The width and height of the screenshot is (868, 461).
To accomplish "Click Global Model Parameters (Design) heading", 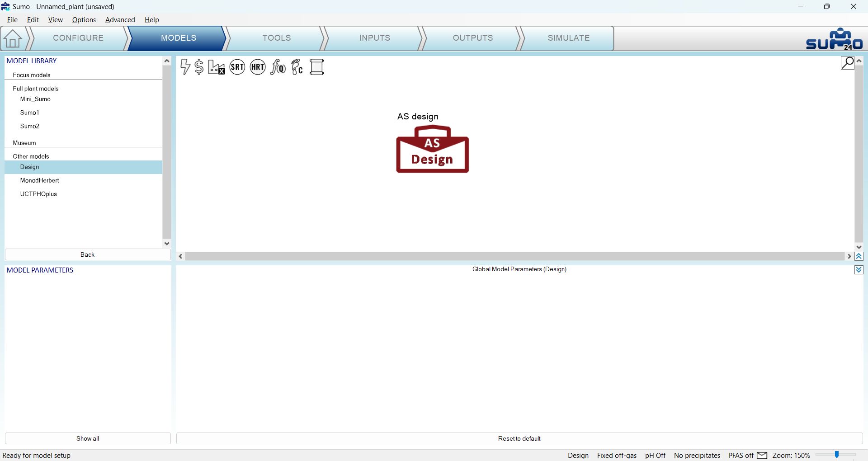I will pyautogui.click(x=519, y=269).
